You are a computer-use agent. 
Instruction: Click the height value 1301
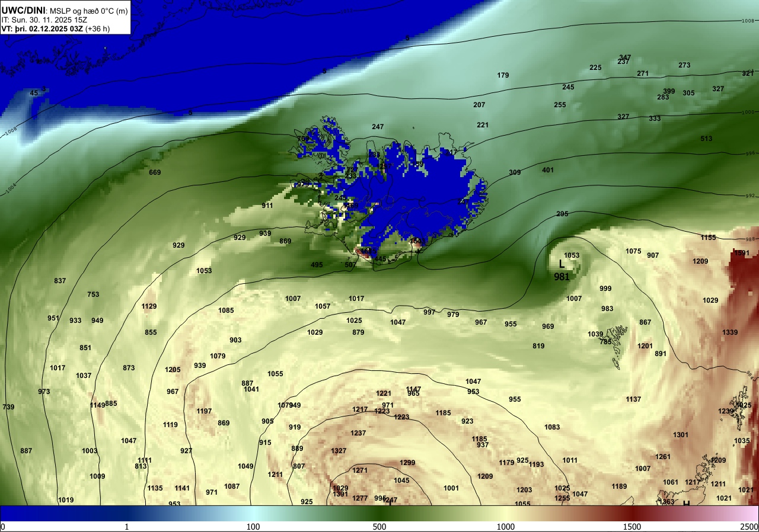(681, 435)
